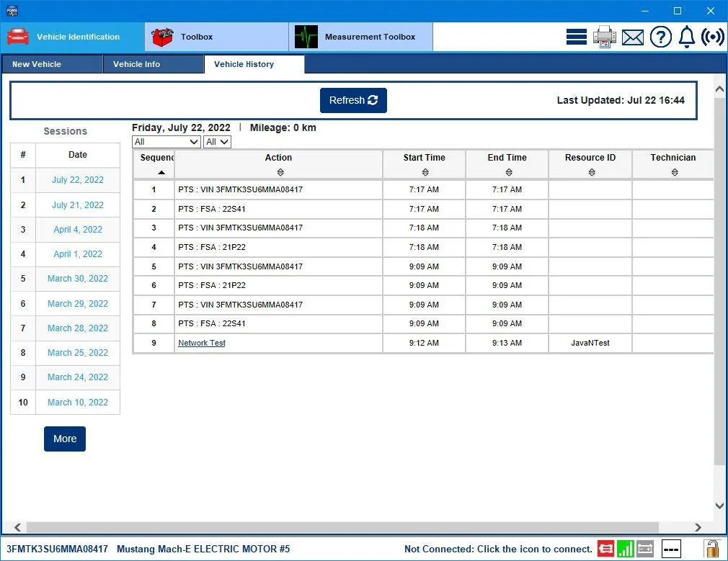Viewport: 728px width, 561px height.
Task: Click VIN 3FMTK3SU6MMA08417 in status bar
Action: click(x=57, y=549)
